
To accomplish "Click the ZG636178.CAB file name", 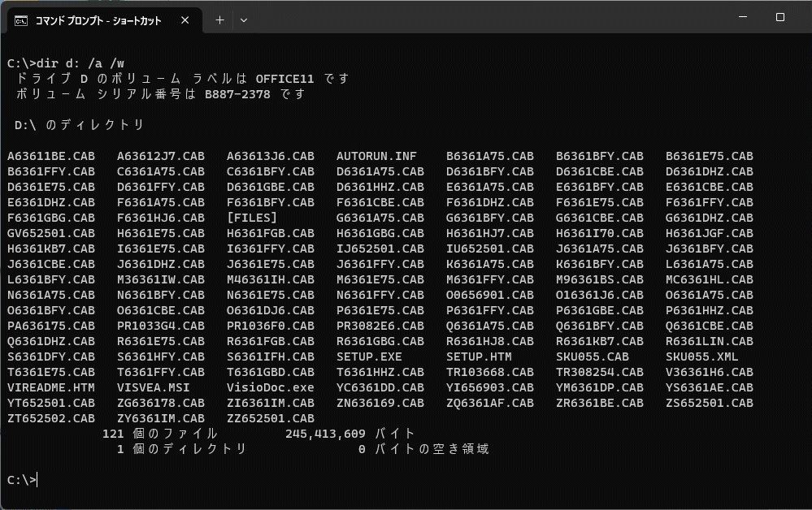I will [161, 403].
